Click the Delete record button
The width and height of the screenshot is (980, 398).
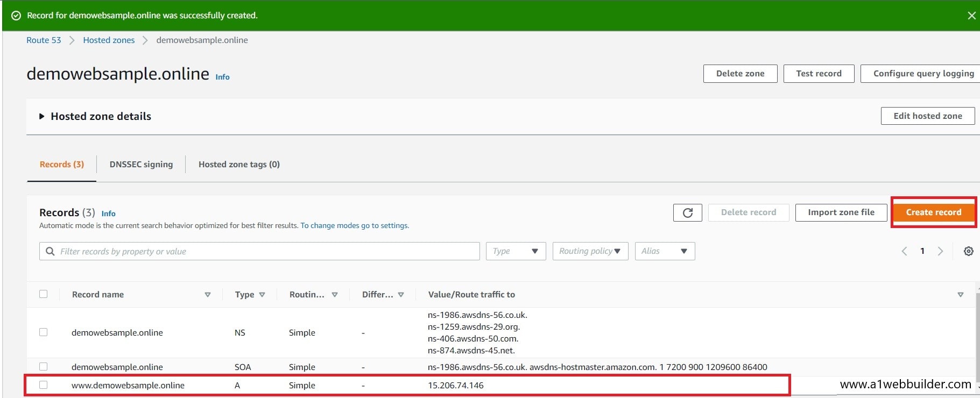(748, 212)
